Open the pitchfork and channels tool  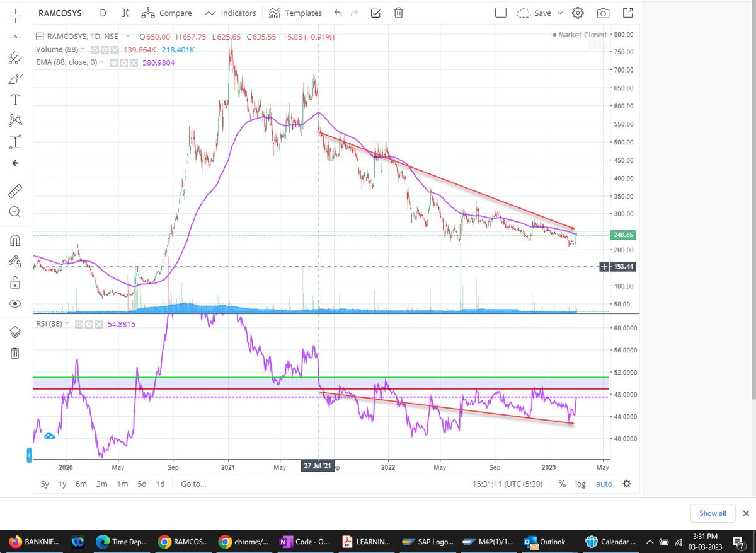click(x=15, y=58)
